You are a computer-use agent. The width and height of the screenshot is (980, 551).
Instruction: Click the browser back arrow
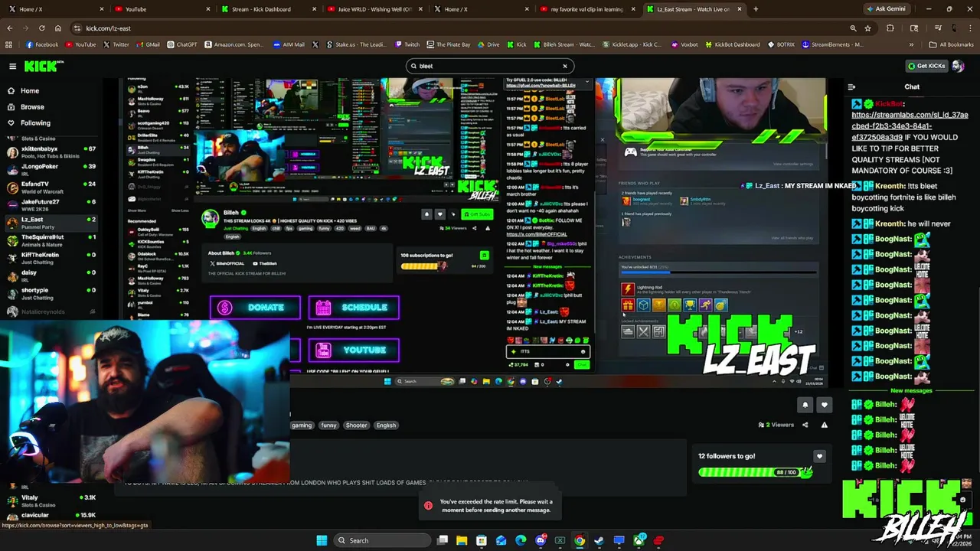(x=9, y=28)
